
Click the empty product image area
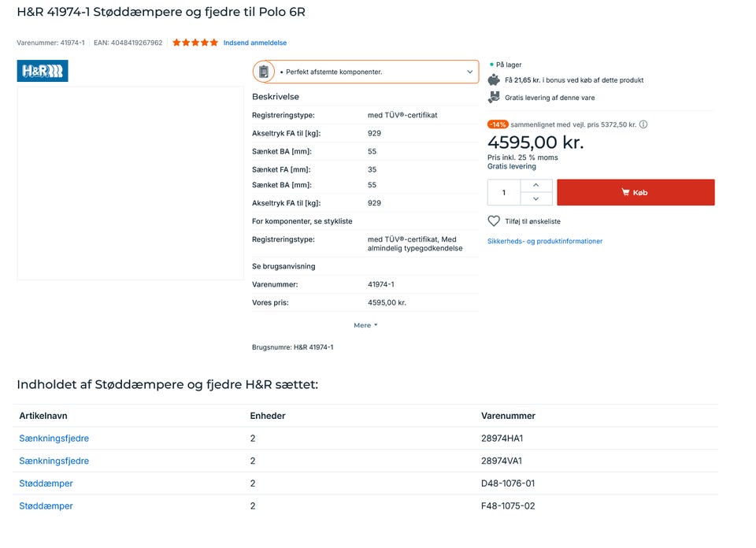coord(130,183)
